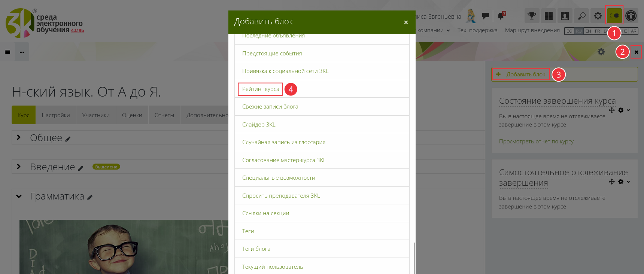Open the puzzle-piece icon in header
644x274 pixels.
point(565,16)
